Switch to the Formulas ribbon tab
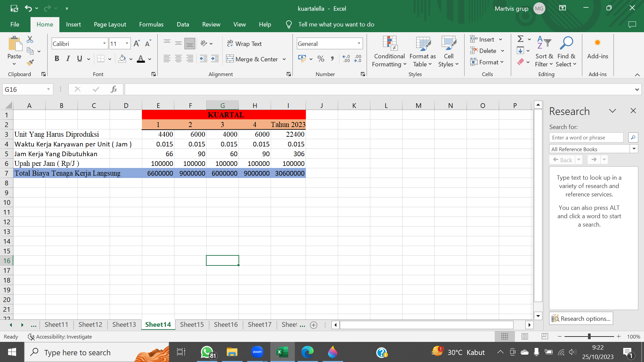This screenshot has height=362, width=644. 151,24
